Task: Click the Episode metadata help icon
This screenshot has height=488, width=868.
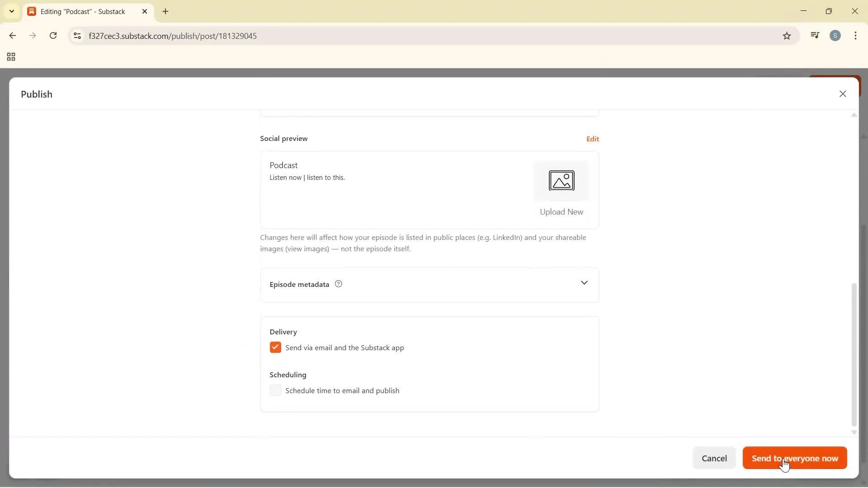Action: pos(338,284)
